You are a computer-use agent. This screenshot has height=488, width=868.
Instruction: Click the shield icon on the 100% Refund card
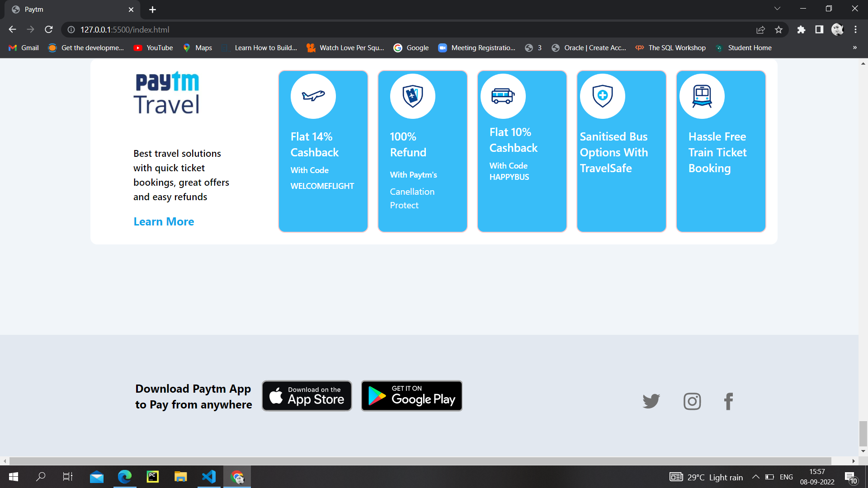click(412, 96)
